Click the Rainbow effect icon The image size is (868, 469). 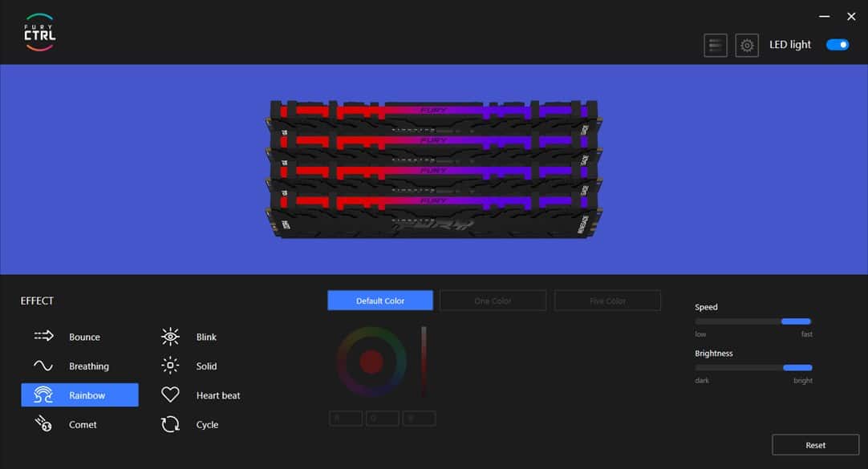tap(42, 394)
